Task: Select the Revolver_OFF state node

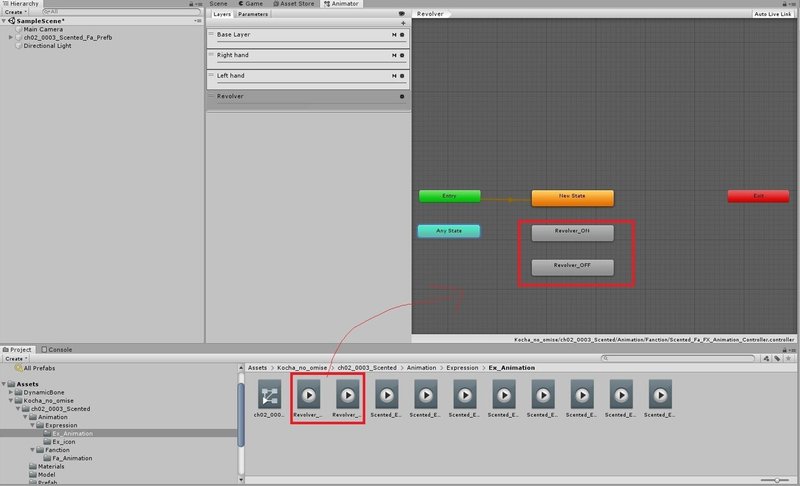Action: [572, 267]
